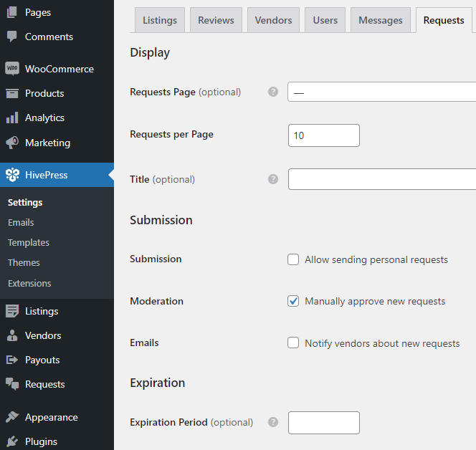476x450 pixels.
Task: Enable Allow sending personal requests
Action: 293,259
